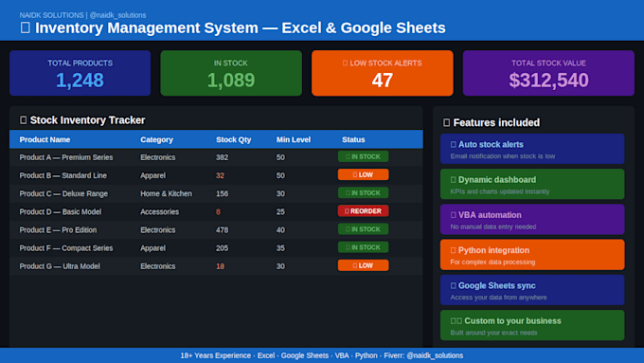Click stock quantity 156 for Product C
This screenshot has height=363, width=644.
pos(223,193)
